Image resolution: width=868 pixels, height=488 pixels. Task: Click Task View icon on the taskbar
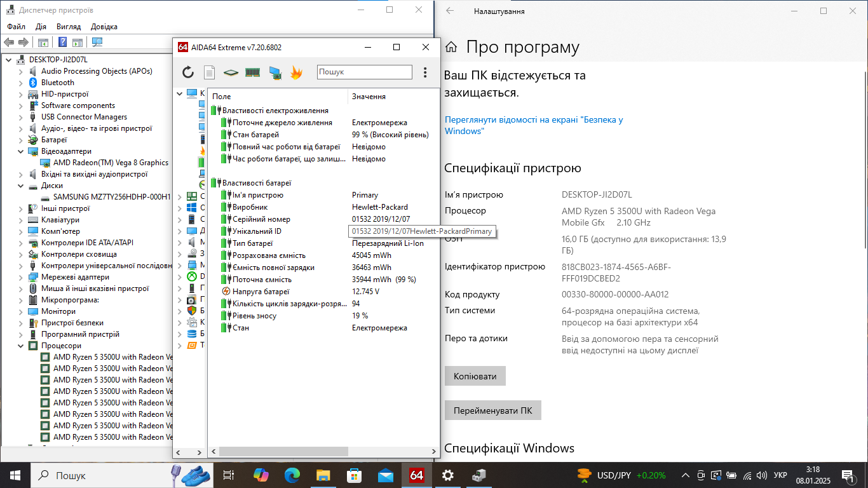[229, 475]
